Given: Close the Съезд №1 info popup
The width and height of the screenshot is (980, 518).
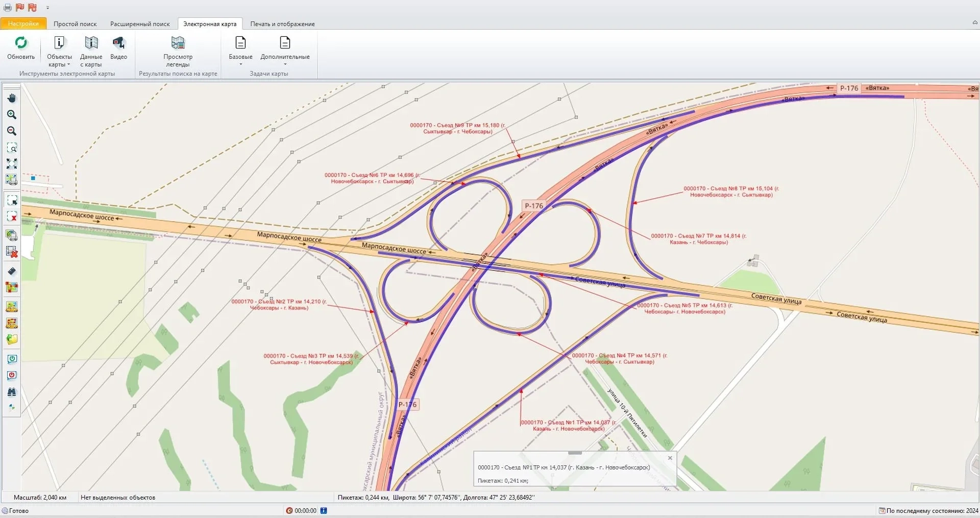Looking at the screenshot, I should click(670, 458).
